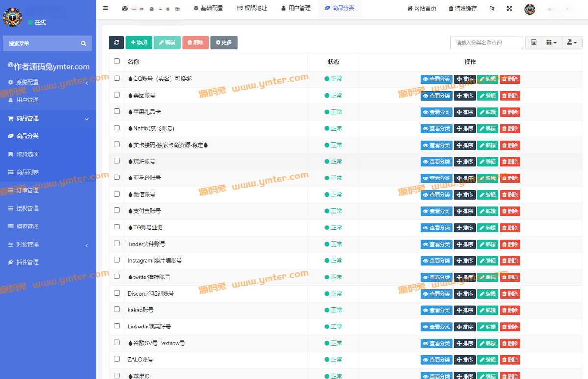Switch to the 权限地址 tab
This screenshot has width=588, height=379.
click(x=252, y=8)
